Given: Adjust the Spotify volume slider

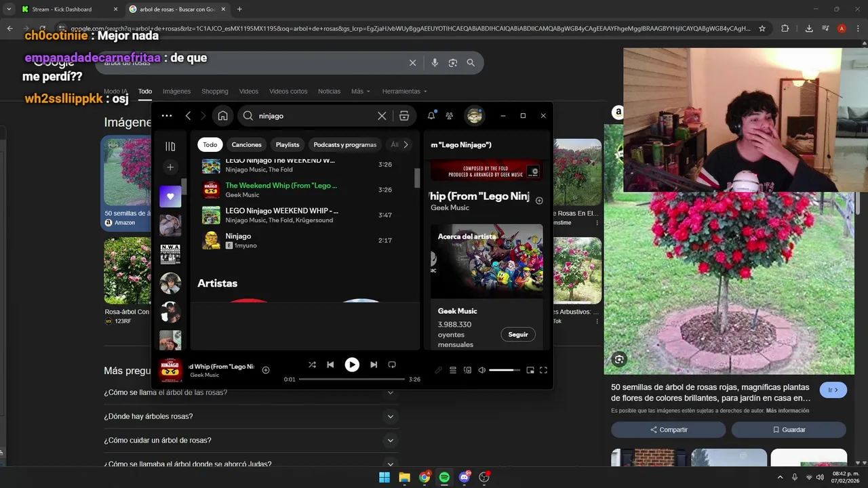Looking at the screenshot, I should [x=505, y=370].
